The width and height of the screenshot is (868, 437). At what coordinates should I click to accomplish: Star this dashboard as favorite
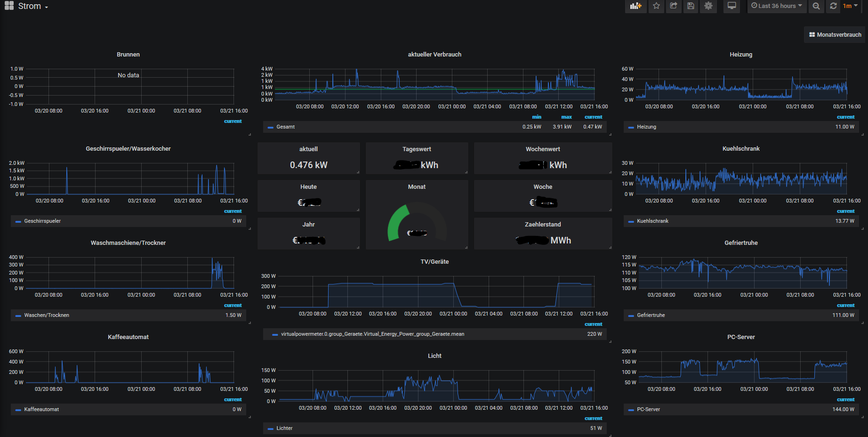pos(656,6)
